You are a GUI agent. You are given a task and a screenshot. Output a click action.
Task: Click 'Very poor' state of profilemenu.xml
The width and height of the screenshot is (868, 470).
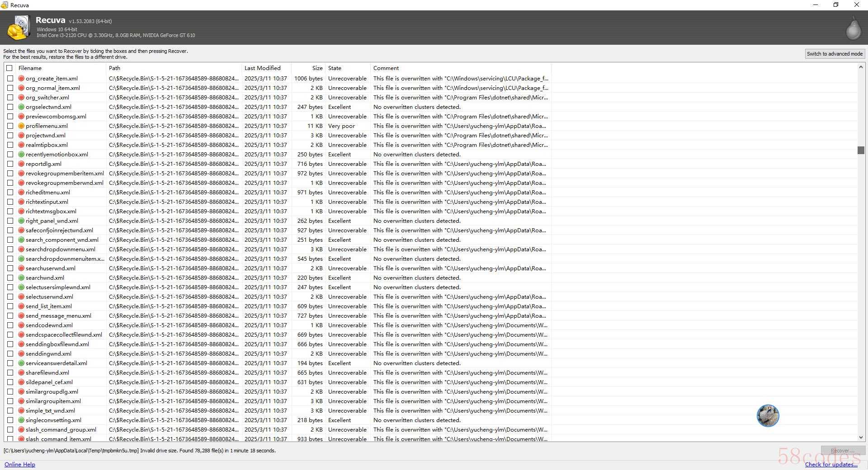click(341, 126)
